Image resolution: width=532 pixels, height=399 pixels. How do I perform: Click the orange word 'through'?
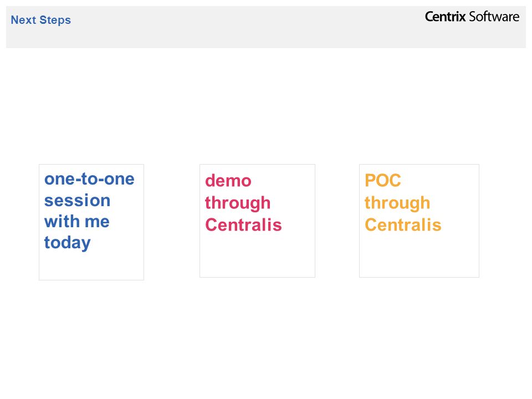click(397, 203)
